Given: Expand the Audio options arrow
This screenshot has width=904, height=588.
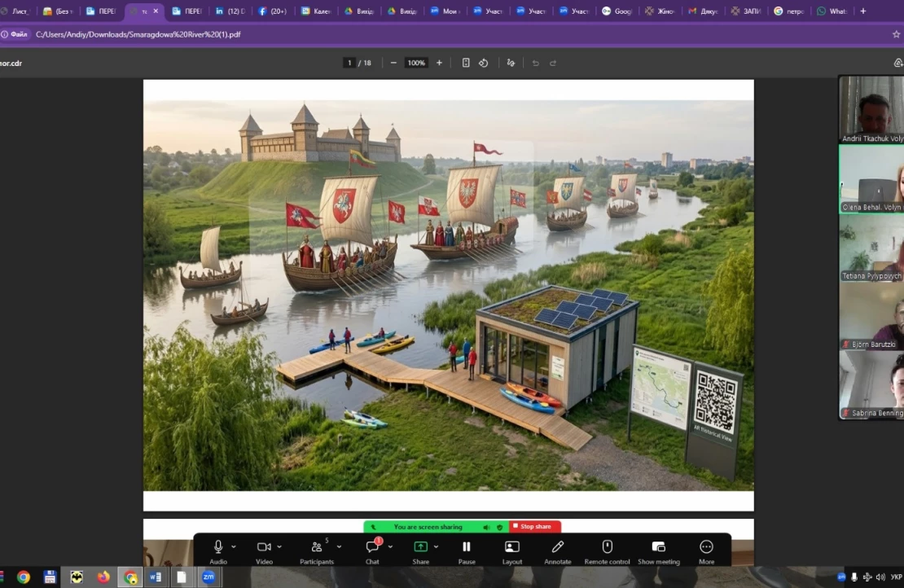Looking at the screenshot, I should click(x=234, y=546).
